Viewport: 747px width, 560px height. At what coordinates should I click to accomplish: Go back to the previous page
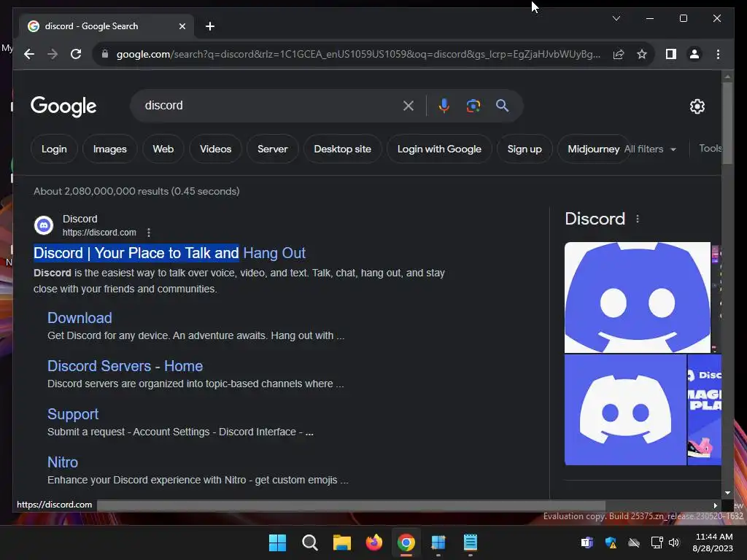click(29, 54)
